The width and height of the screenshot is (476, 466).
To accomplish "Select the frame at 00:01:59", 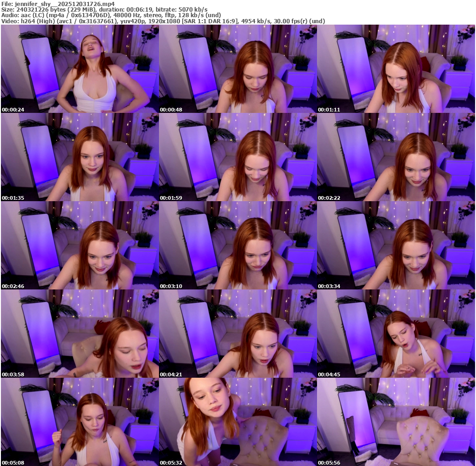I will (238, 157).
